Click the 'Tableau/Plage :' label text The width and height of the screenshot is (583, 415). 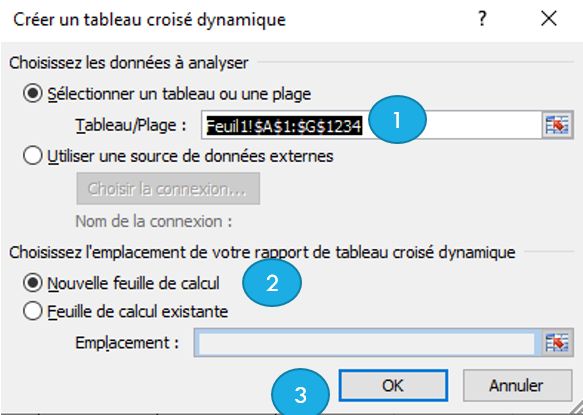[x=131, y=125]
